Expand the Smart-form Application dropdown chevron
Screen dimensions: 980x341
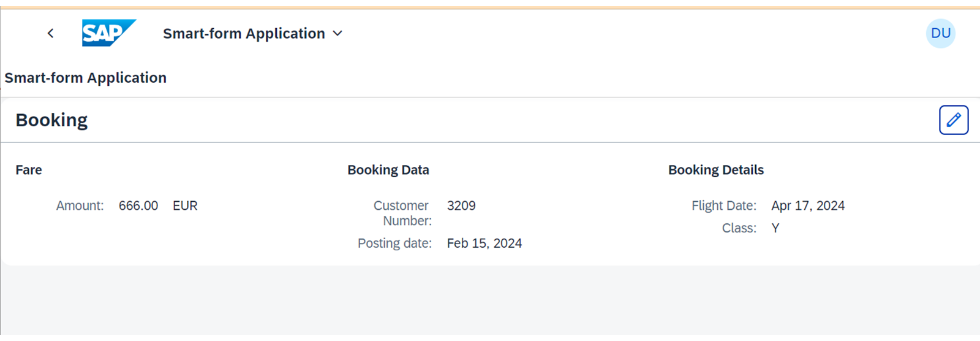click(x=337, y=34)
